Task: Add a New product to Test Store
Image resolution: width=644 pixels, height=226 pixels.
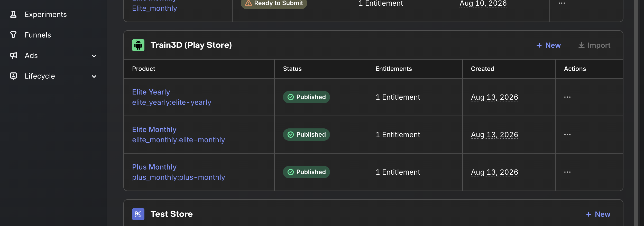Action: click(x=598, y=214)
